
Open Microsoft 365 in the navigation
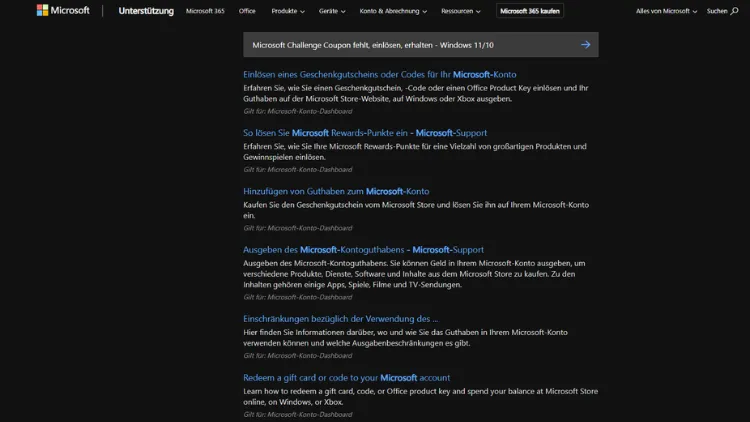click(205, 11)
